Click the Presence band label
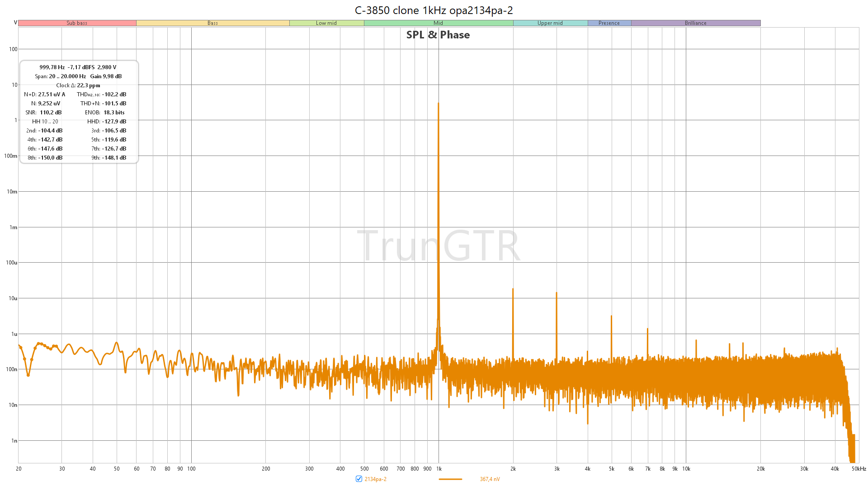 (x=609, y=23)
